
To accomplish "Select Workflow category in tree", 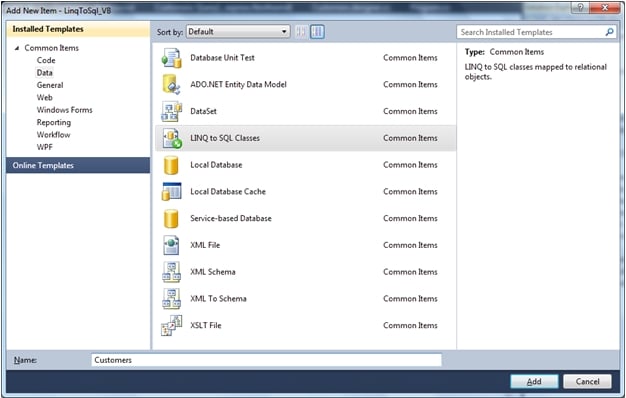I will click(x=53, y=135).
